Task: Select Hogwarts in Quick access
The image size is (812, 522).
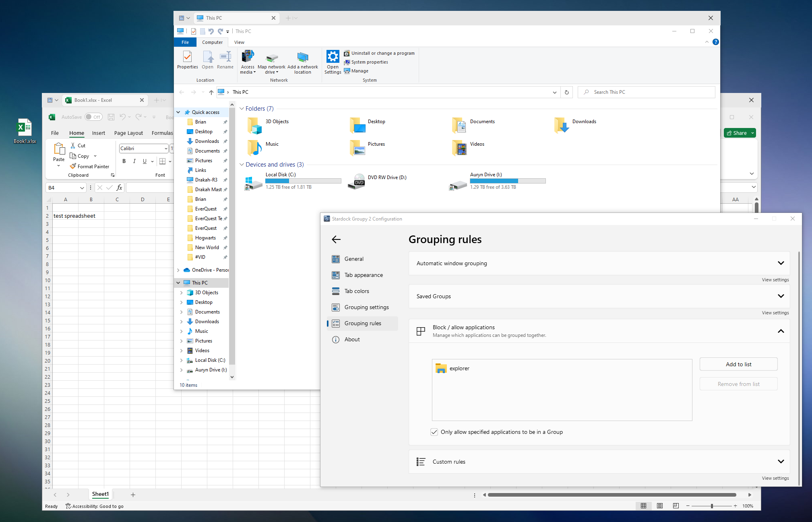Action: (205, 238)
